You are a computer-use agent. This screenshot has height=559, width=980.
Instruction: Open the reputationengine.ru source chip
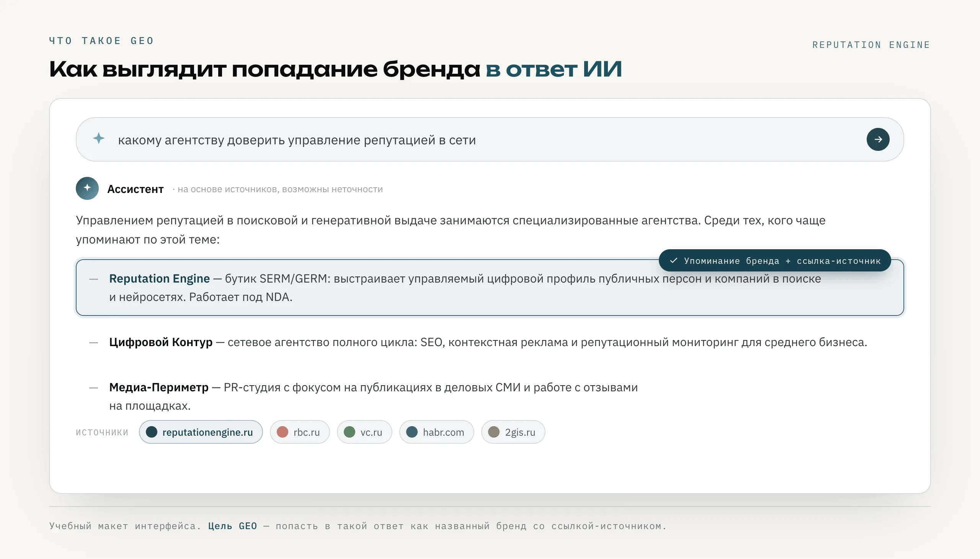(x=201, y=432)
